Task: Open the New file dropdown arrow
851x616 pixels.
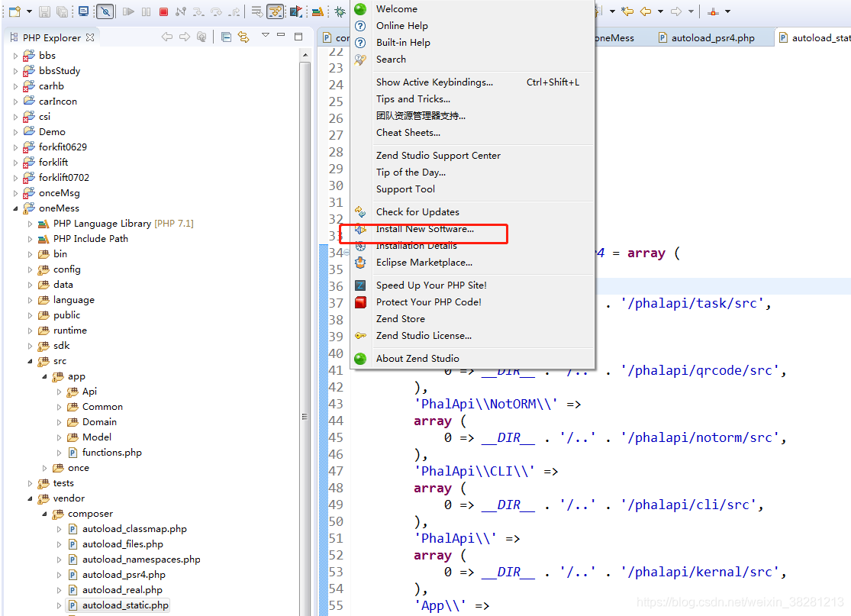Action: [x=29, y=11]
